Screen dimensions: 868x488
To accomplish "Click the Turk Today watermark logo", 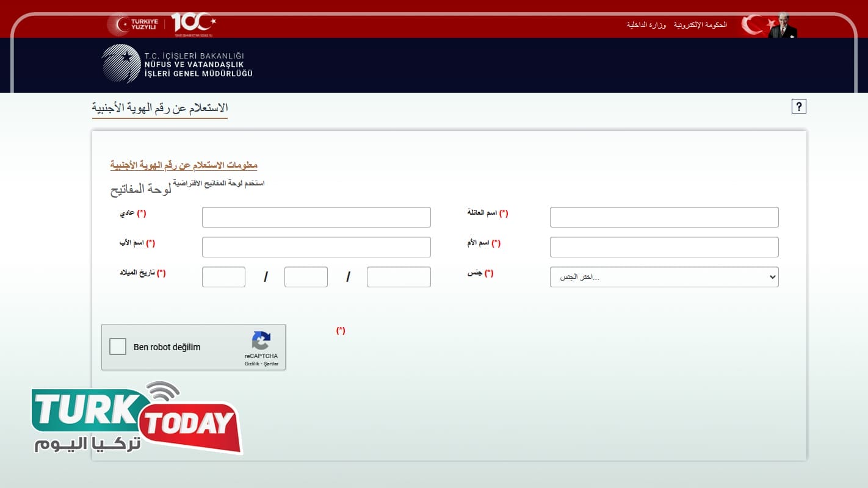I will click(137, 419).
